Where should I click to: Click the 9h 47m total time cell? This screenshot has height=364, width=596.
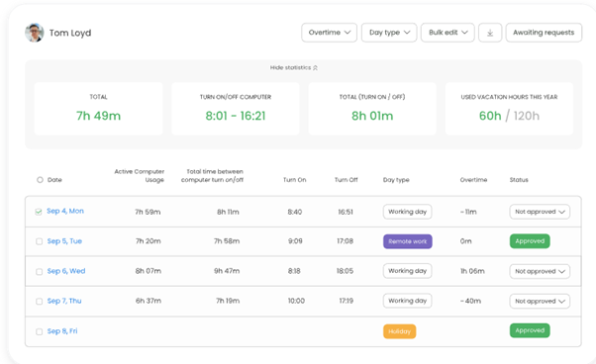(227, 271)
